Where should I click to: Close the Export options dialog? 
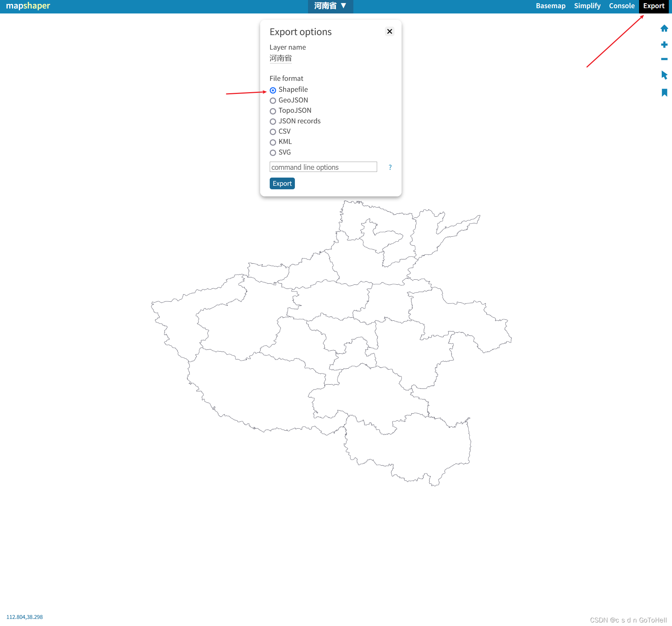coord(389,32)
